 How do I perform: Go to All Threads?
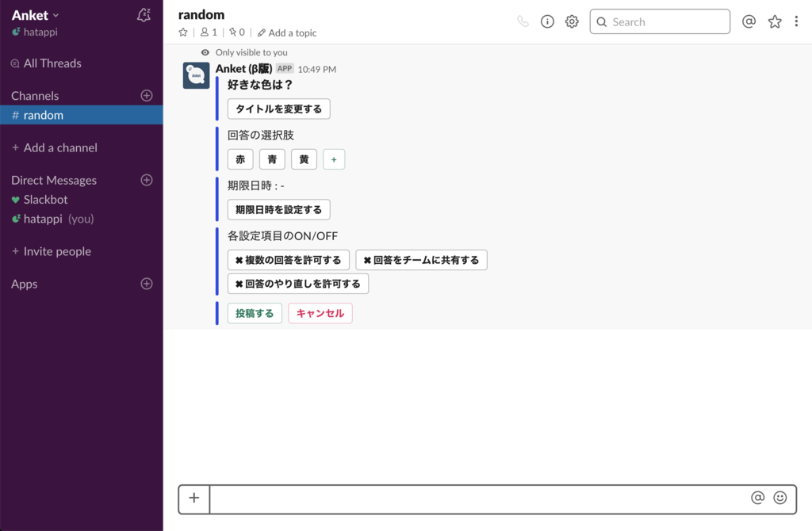(x=48, y=63)
